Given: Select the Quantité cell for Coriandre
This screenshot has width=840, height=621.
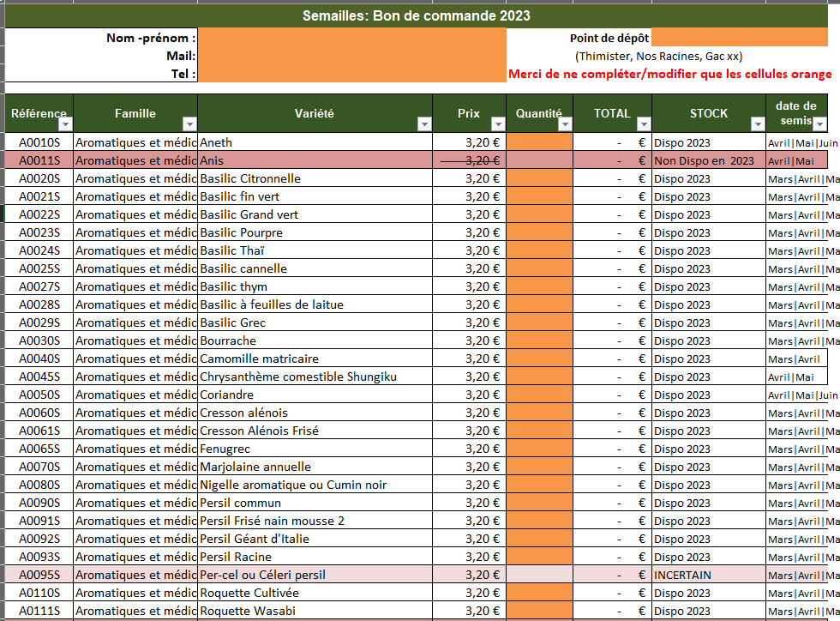Looking at the screenshot, I should pos(539,395).
